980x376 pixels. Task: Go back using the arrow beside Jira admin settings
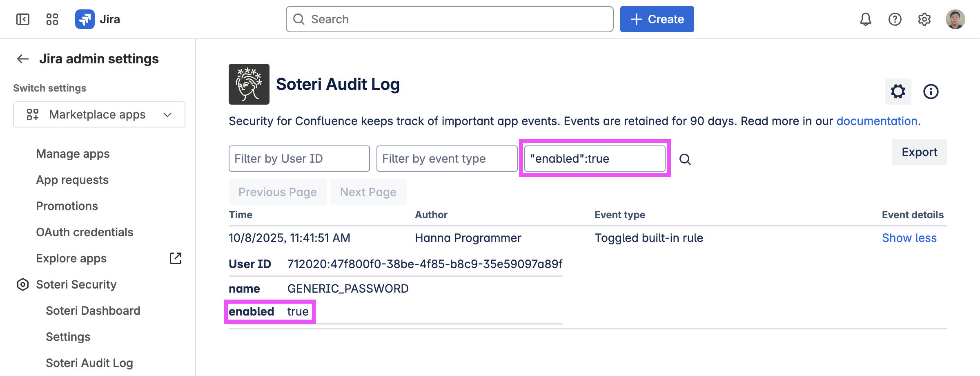[23, 59]
